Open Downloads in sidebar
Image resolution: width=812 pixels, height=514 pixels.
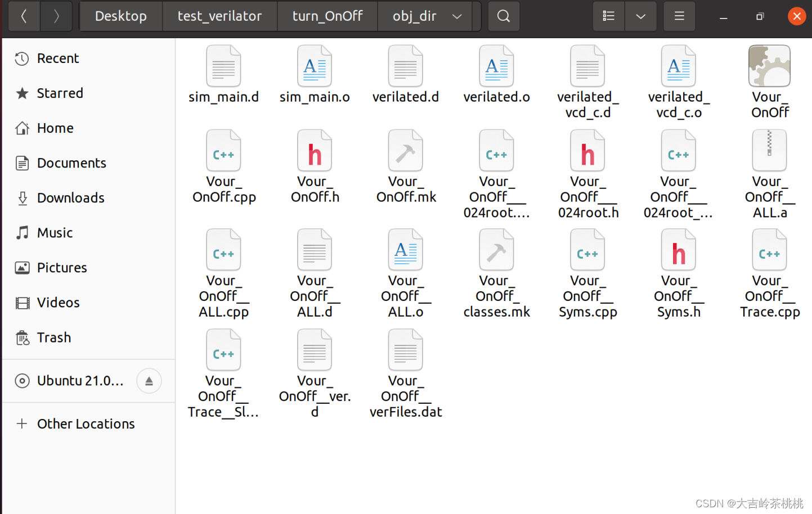pos(89,198)
